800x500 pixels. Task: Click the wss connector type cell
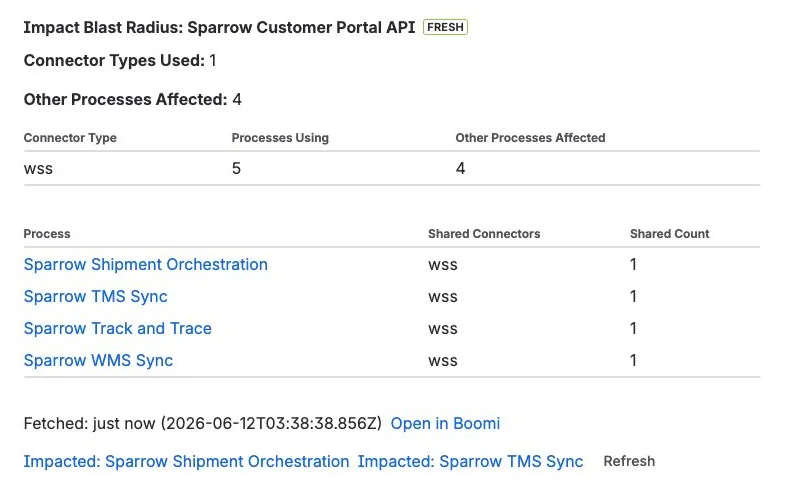click(x=38, y=168)
